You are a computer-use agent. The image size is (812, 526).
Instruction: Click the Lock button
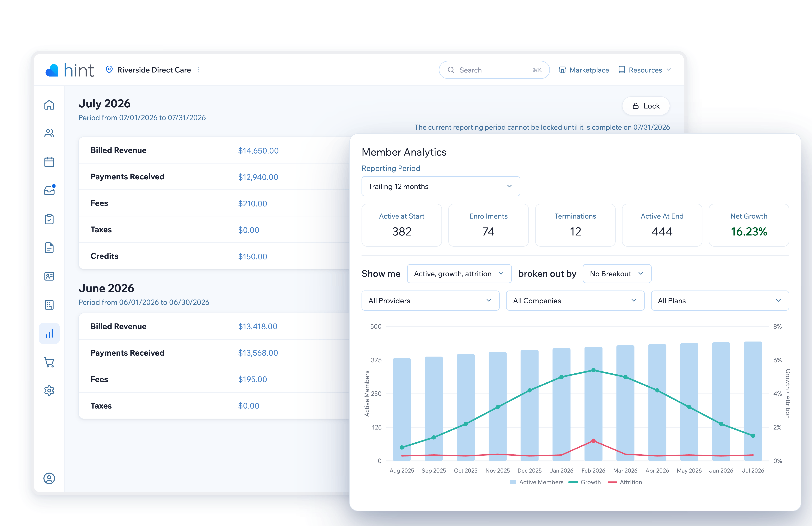pyautogui.click(x=646, y=106)
